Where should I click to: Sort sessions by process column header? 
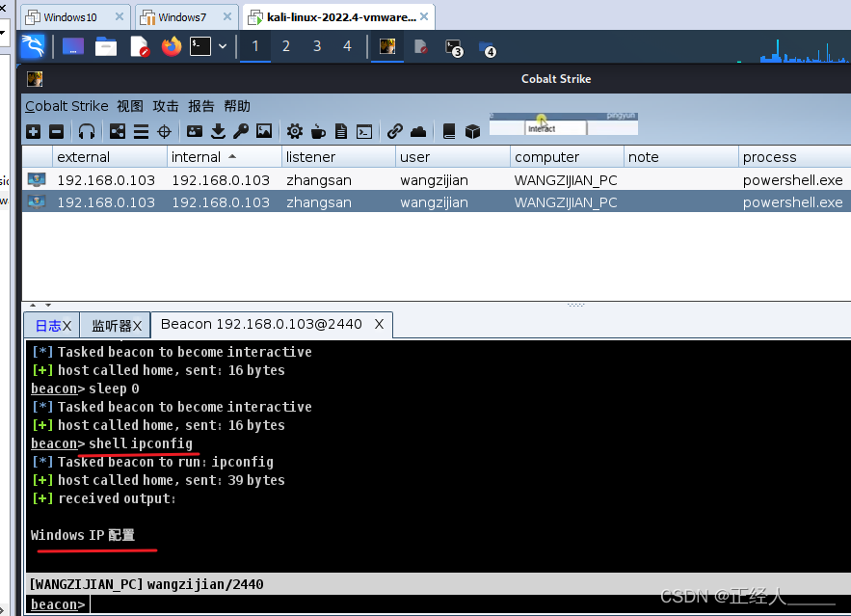click(794, 157)
